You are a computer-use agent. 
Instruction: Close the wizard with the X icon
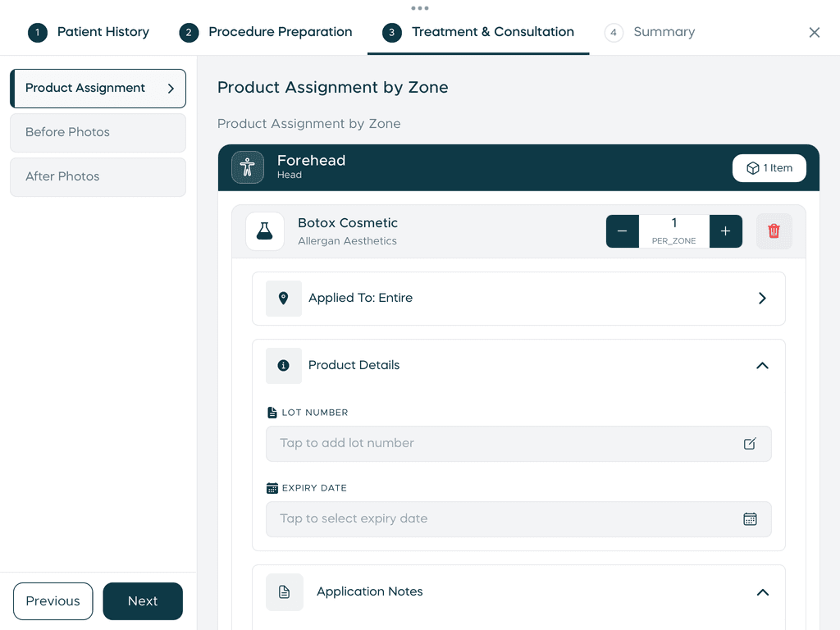click(x=815, y=33)
